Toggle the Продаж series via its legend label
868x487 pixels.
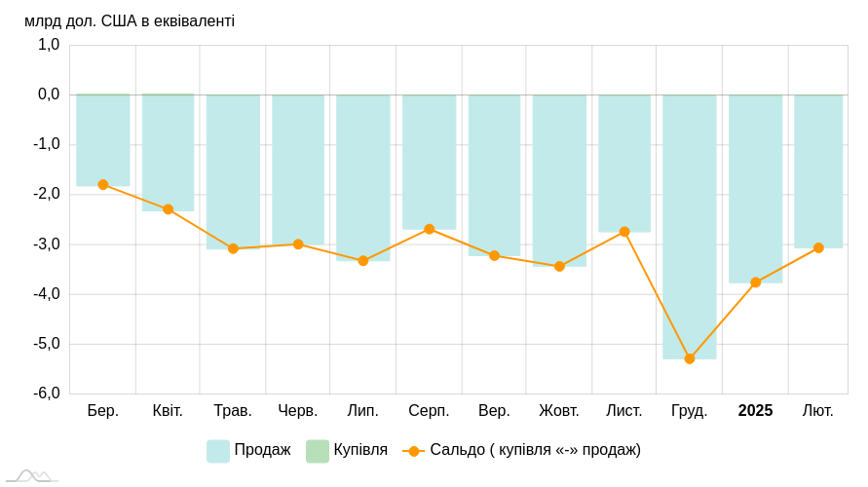point(262,450)
